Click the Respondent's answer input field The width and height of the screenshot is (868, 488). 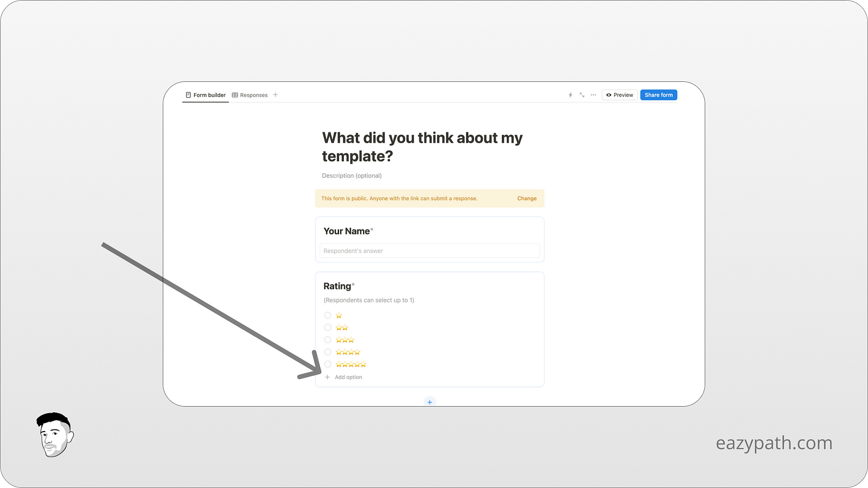point(429,251)
